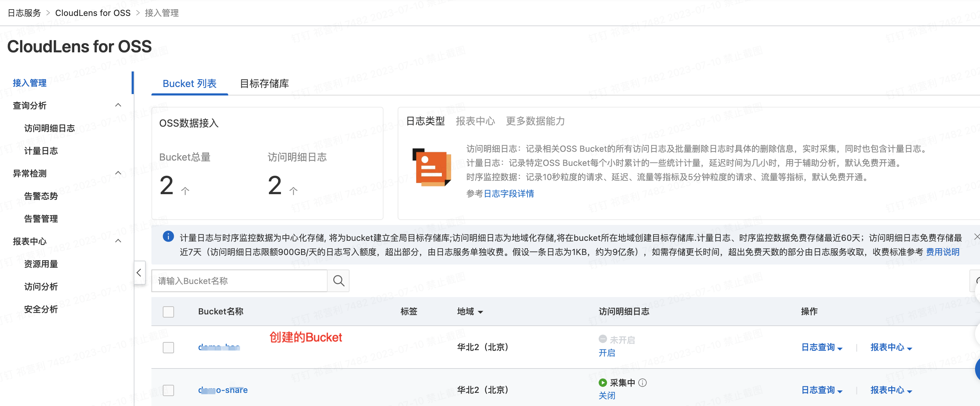Check the select-all checkbox in table header

click(168, 312)
